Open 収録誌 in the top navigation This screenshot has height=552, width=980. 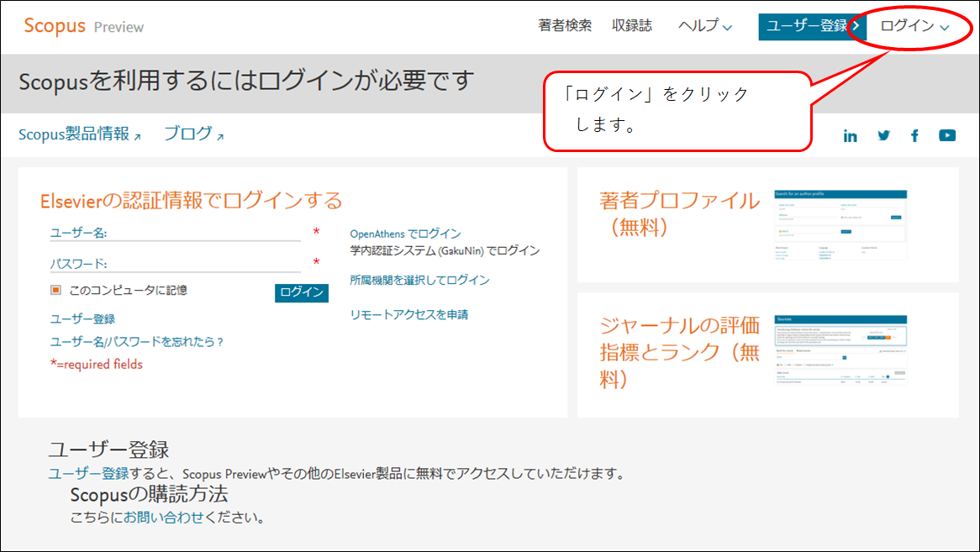(x=632, y=25)
